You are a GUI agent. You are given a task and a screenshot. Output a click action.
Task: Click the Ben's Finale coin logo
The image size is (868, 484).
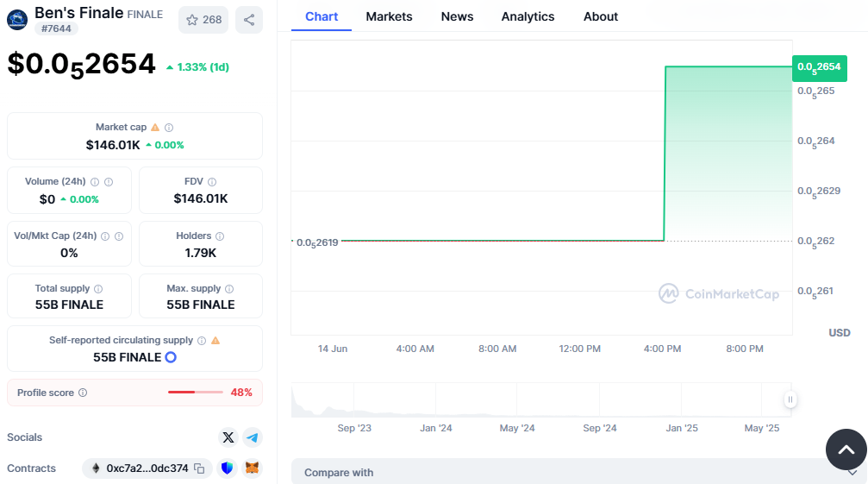(17, 19)
